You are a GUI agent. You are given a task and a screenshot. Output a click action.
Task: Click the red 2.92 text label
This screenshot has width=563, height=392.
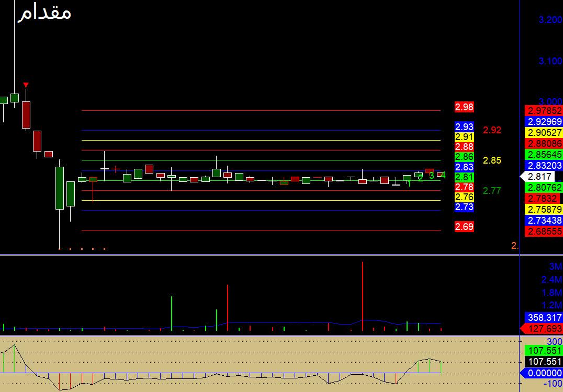tap(492, 130)
